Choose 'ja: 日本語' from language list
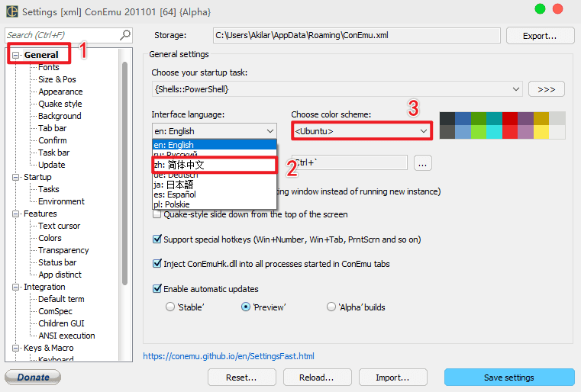 click(x=174, y=185)
